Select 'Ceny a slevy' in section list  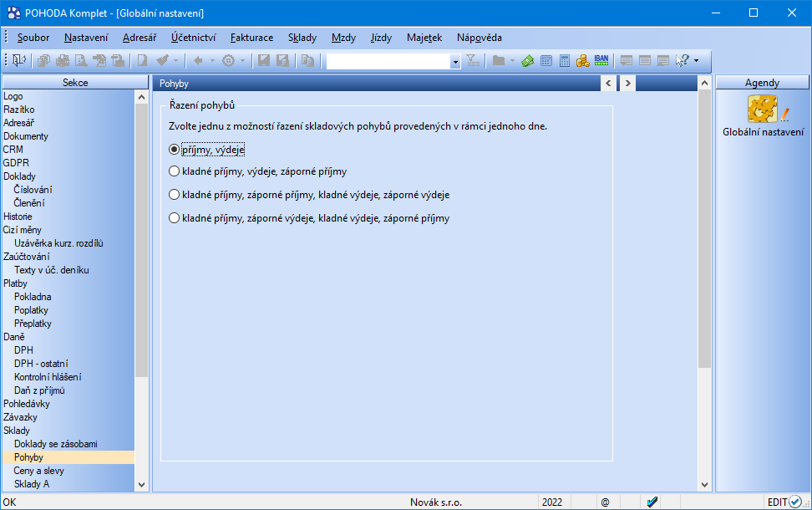[38, 471]
